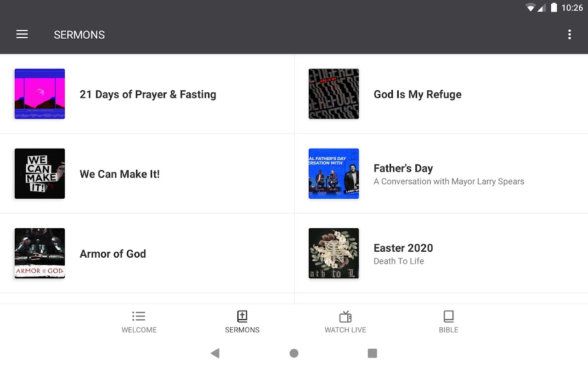The height and width of the screenshot is (368, 588).
Task: Tap the Bible book icon
Action: [x=448, y=316]
